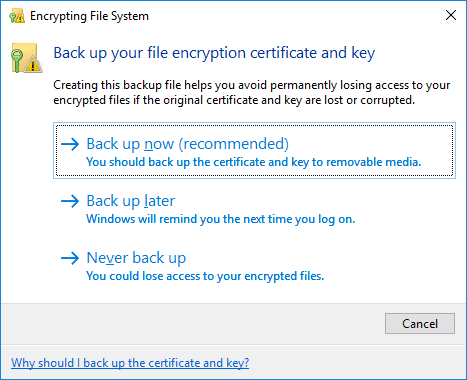Click the empty title bar area
This screenshot has height=380, width=467.
(x=293, y=15)
